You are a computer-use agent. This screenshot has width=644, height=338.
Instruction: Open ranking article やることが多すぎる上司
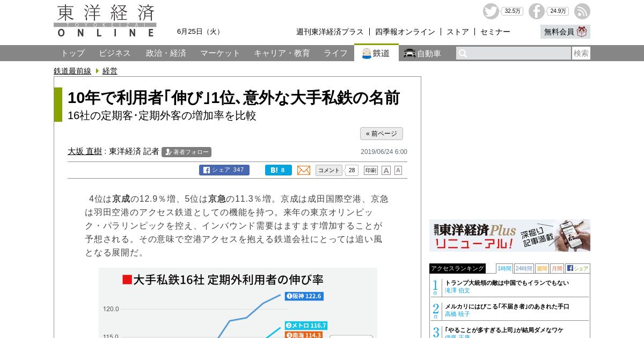tap(504, 330)
